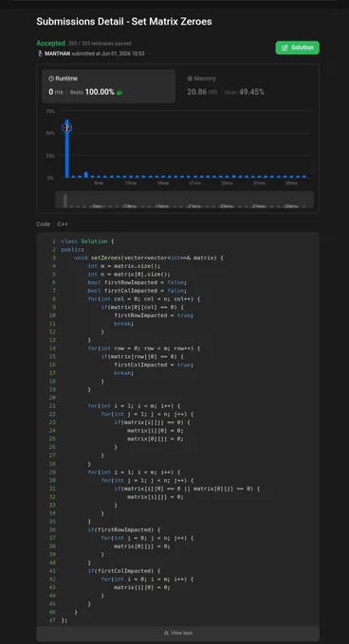The image size is (349, 644).
Task: Click line number 47 in the gutter
Action: click(x=51, y=620)
